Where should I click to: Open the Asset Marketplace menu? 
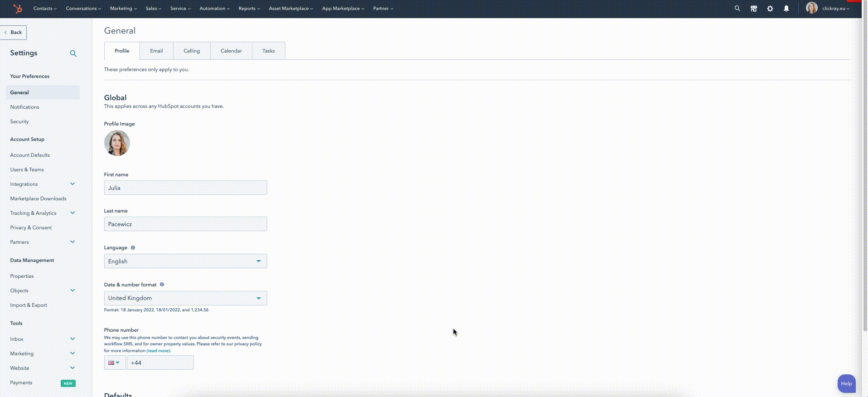click(291, 9)
